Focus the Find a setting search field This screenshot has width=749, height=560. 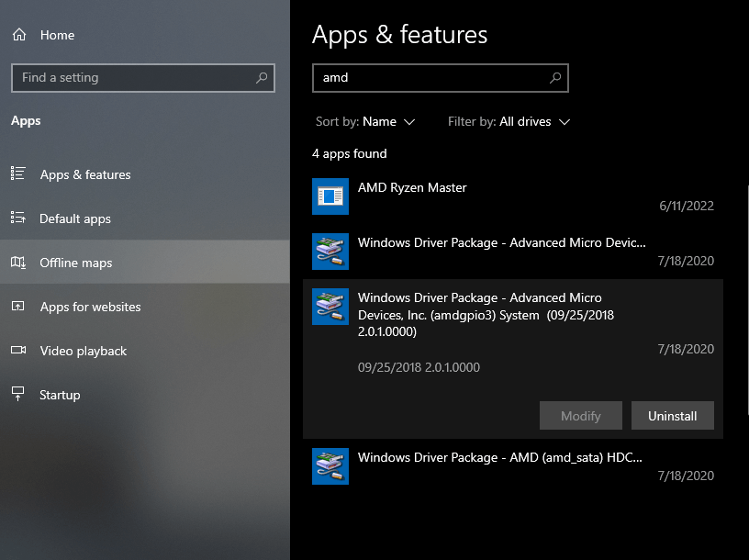click(x=143, y=77)
